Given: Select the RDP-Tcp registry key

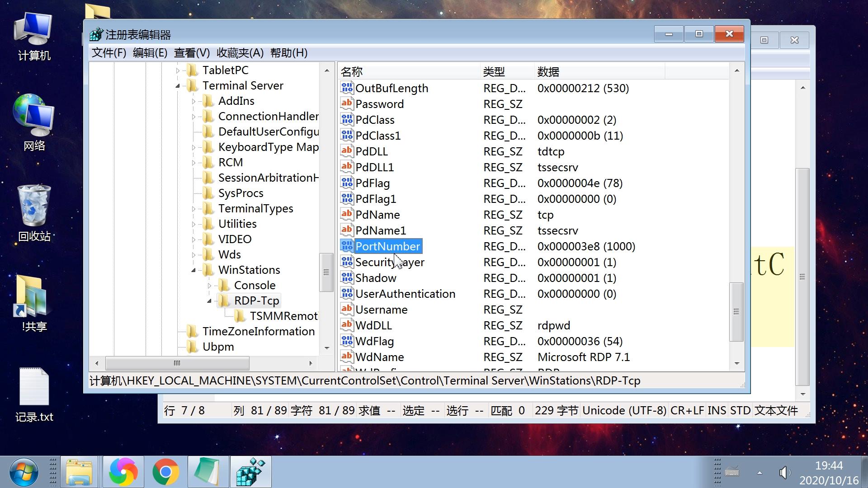Looking at the screenshot, I should point(257,300).
